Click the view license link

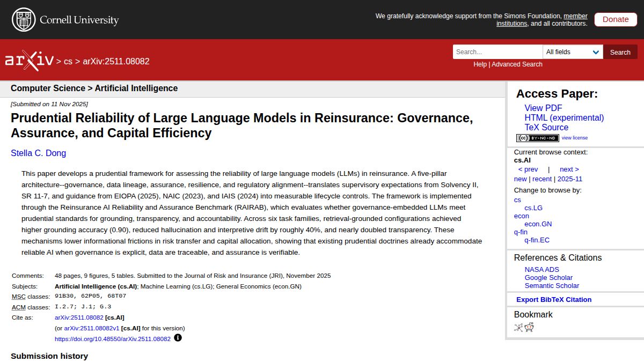point(574,138)
